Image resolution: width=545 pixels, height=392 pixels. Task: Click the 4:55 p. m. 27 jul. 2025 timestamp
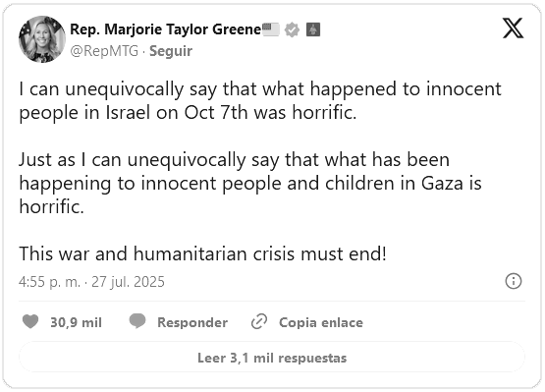(91, 282)
